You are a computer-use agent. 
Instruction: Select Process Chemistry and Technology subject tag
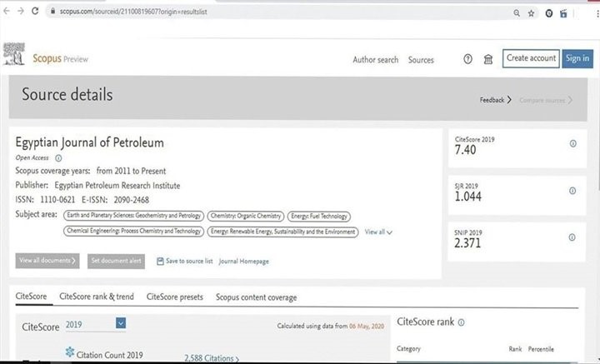(x=133, y=232)
